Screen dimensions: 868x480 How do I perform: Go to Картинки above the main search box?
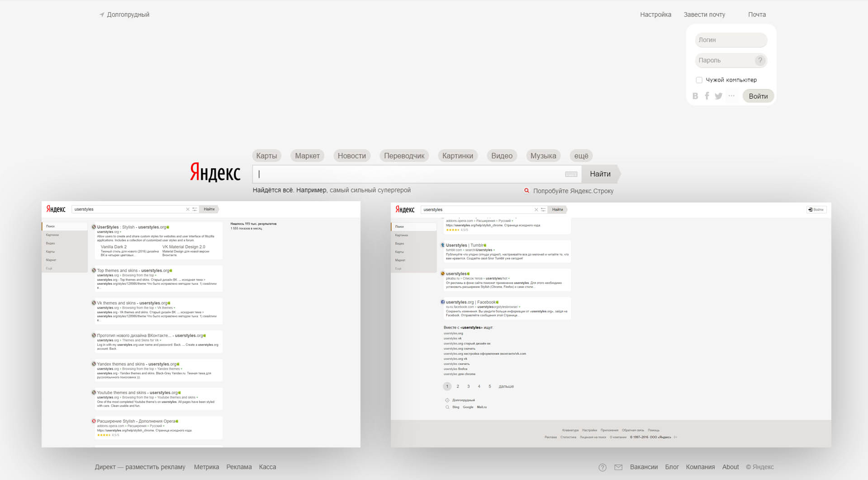458,156
